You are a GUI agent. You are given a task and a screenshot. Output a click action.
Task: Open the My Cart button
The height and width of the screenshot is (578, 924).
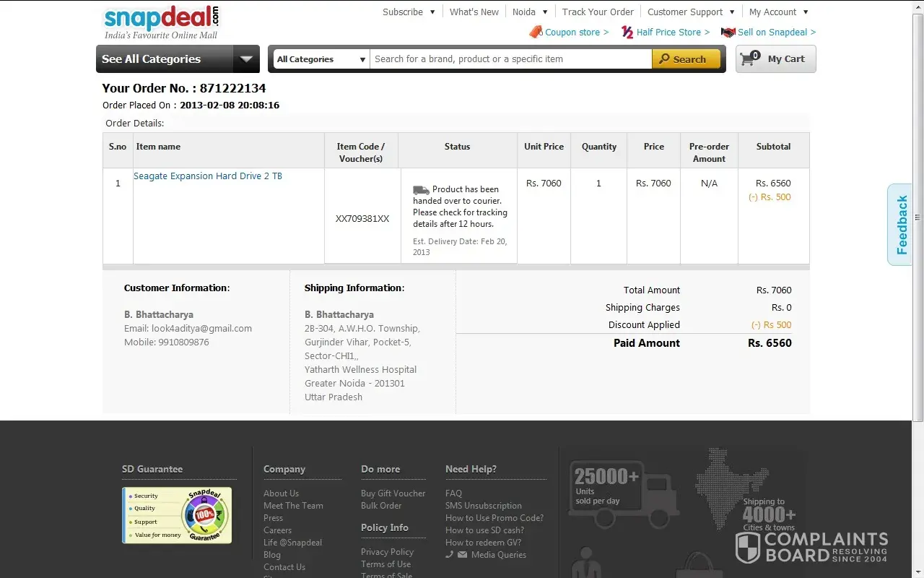[776, 59]
